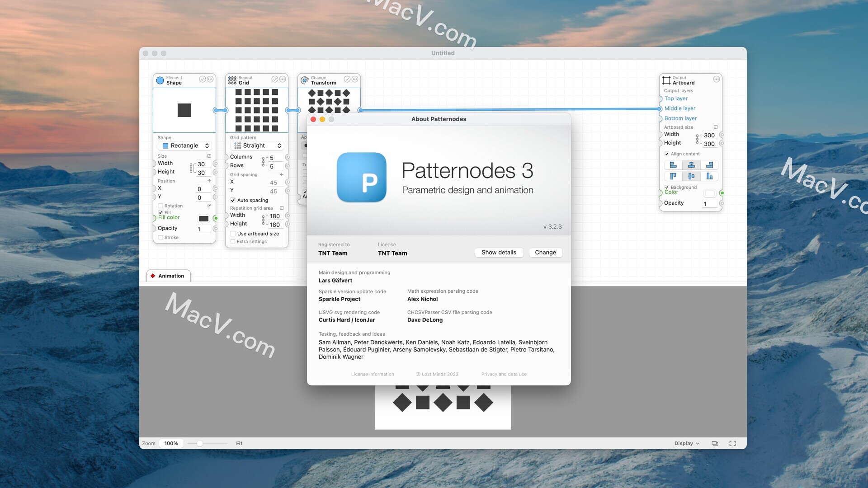The width and height of the screenshot is (868, 488).
Task: Open the Grid node's ellipsis options menu
Action: click(x=283, y=79)
